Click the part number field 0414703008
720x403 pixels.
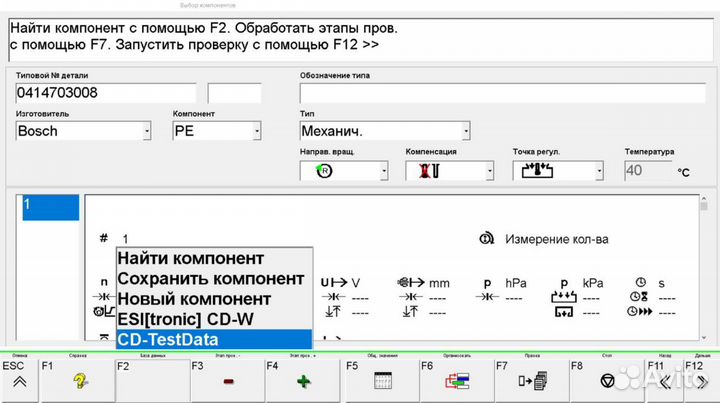pyautogui.click(x=106, y=93)
